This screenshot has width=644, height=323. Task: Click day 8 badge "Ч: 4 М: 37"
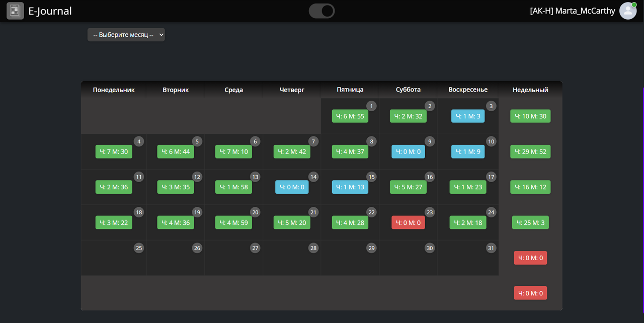coord(350,151)
